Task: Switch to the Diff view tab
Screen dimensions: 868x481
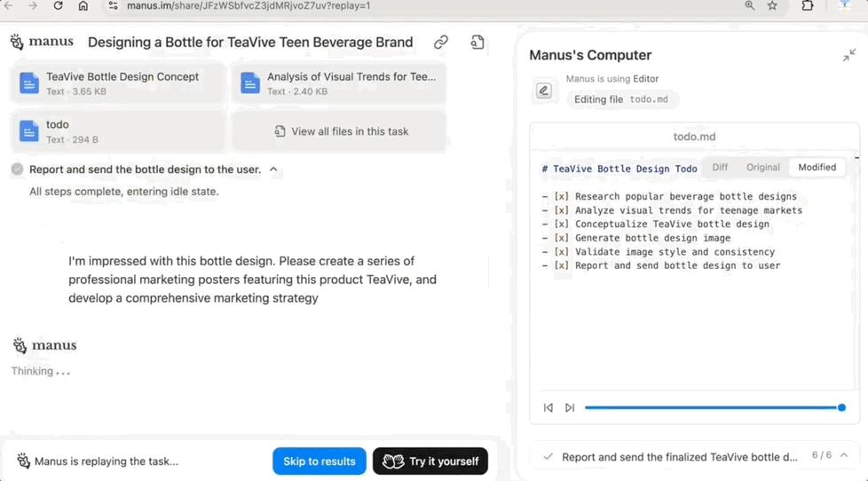Action: pos(720,167)
